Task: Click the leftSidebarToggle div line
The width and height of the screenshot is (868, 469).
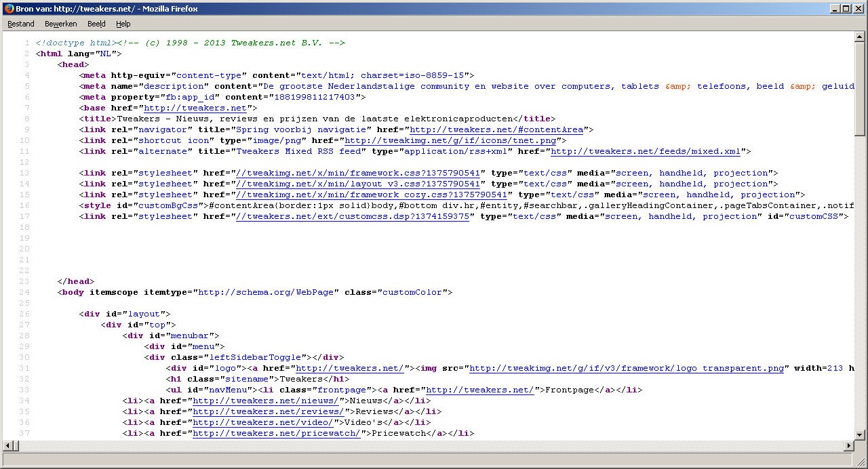Action: tap(244, 357)
